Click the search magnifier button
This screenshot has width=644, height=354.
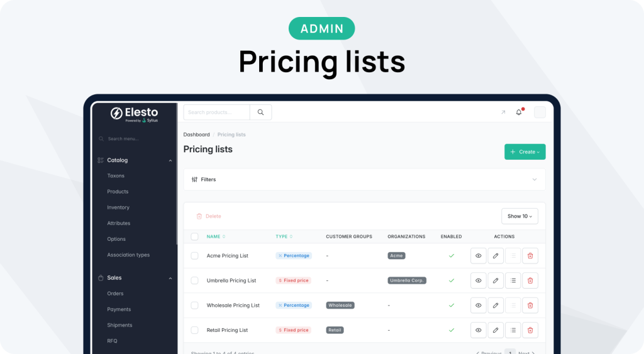pyautogui.click(x=260, y=113)
